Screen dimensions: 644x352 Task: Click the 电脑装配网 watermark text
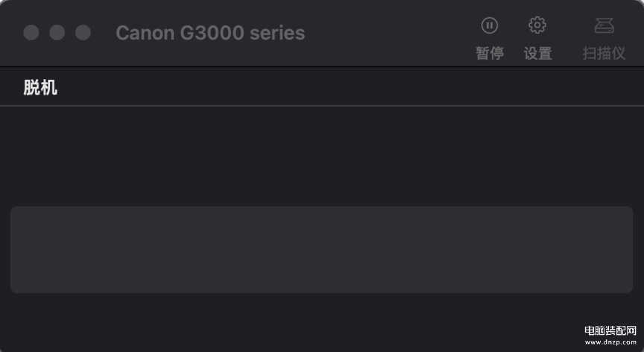[x=610, y=330]
